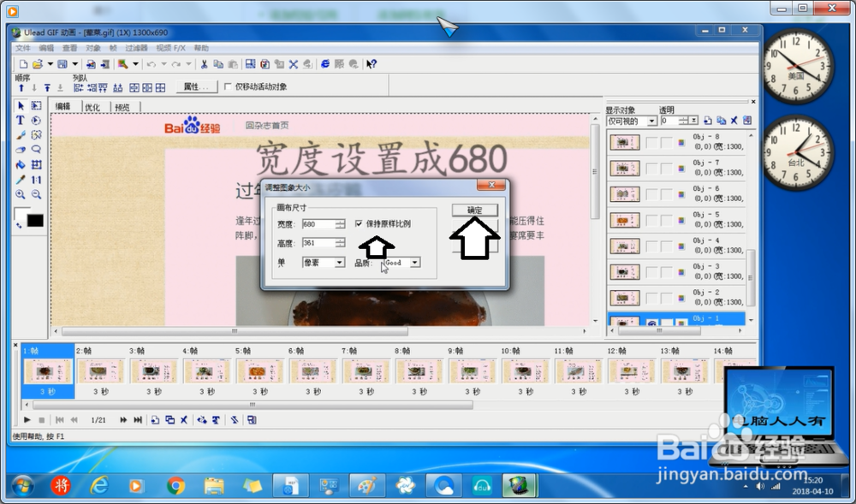Switch to the 预览 tab
The image size is (856, 504).
[122, 107]
